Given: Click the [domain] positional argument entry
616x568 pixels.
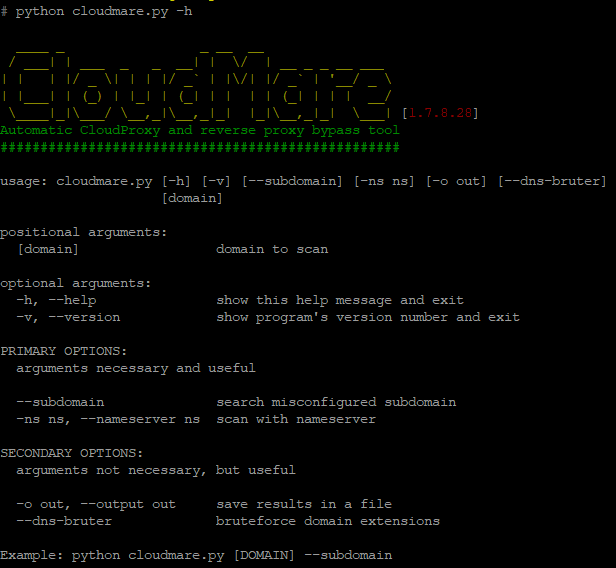Looking at the screenshot, I should 48,249.
